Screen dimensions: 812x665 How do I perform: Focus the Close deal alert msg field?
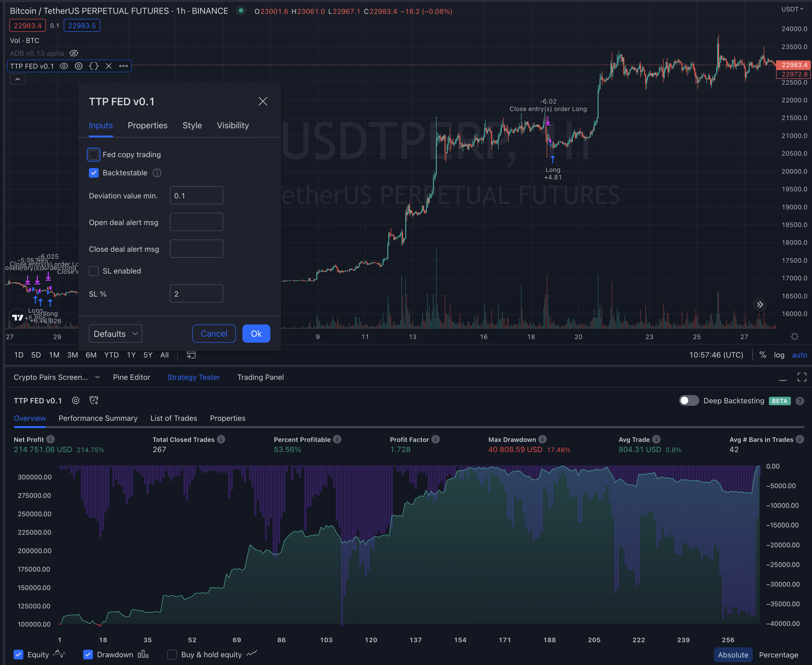pyautogui.click(x=196, y=249)
